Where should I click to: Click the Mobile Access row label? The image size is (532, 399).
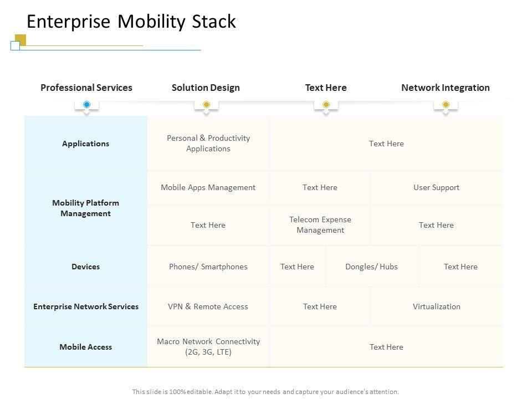(85, 347)
